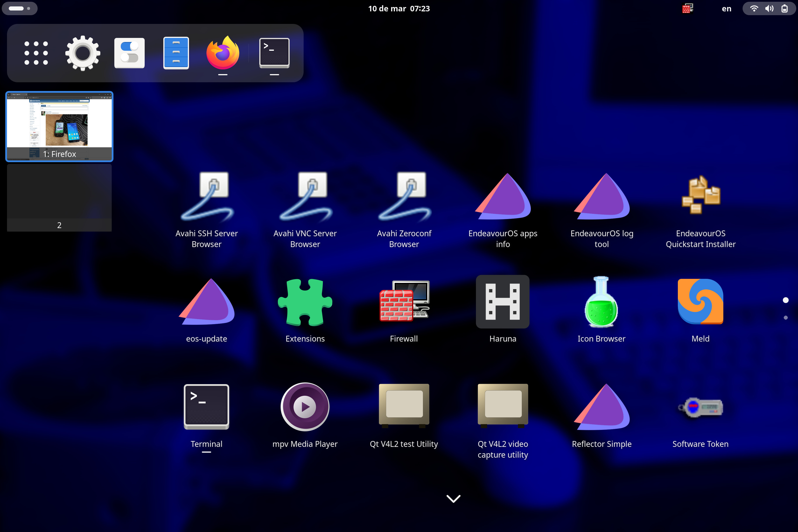The height and width of the screenshot is (532, 798).
Task: Launch Meld diff tool
Action: click(700, 302)
